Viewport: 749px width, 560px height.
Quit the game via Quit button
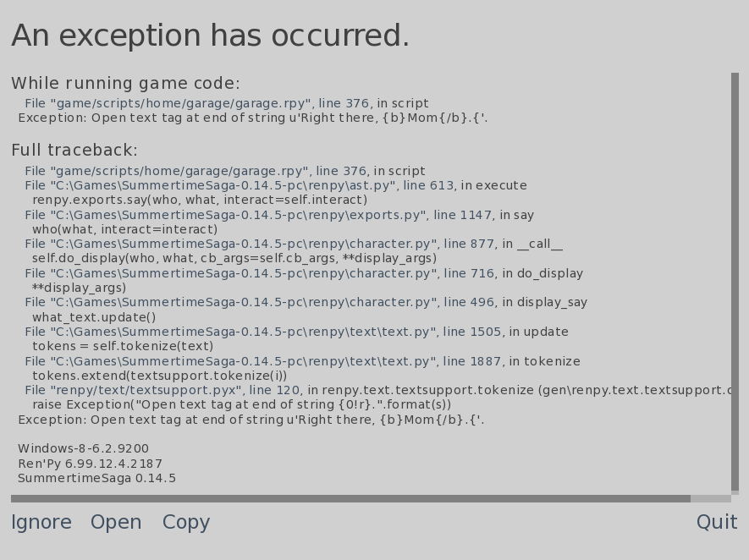click(716, 523)
